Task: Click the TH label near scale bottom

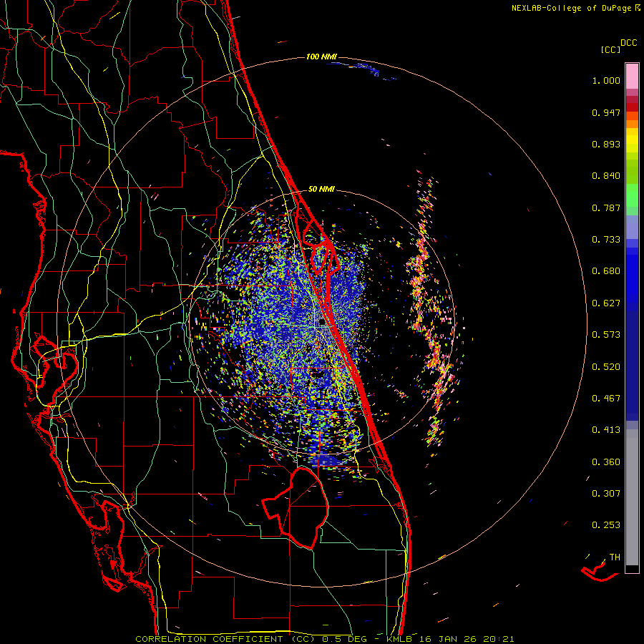Action: [x=615, y=557]
